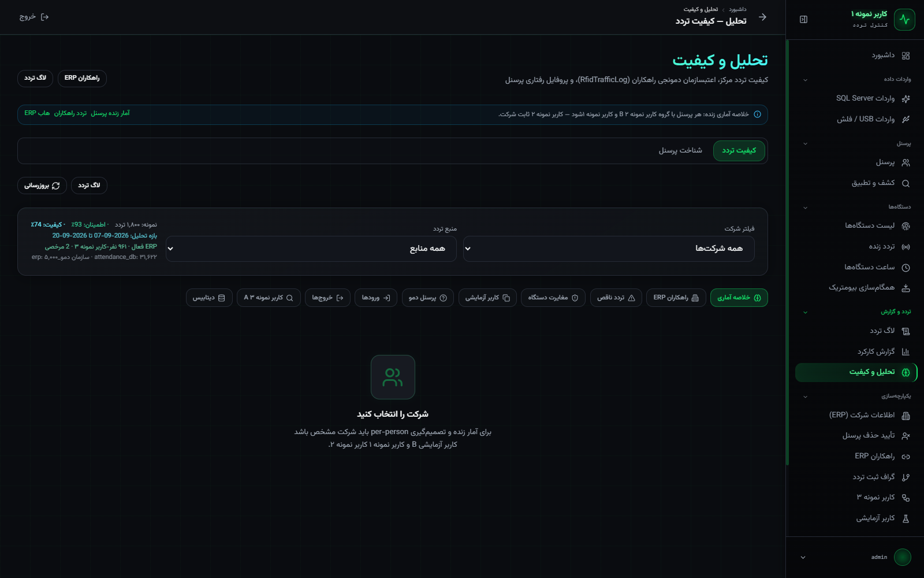This screenshot has height=578, width=924.
Task: Switch to the کیفیت تردد tab
Action: pyautogui.click(x=739, y=151)
